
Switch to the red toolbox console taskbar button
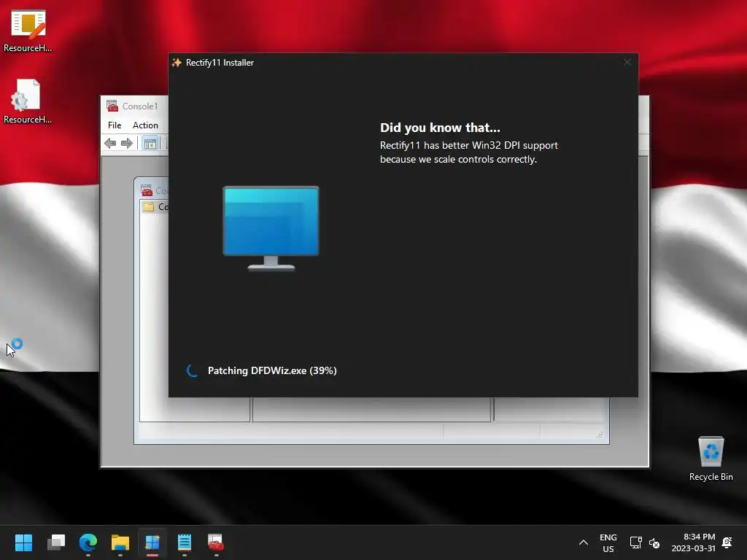point(216,542)
